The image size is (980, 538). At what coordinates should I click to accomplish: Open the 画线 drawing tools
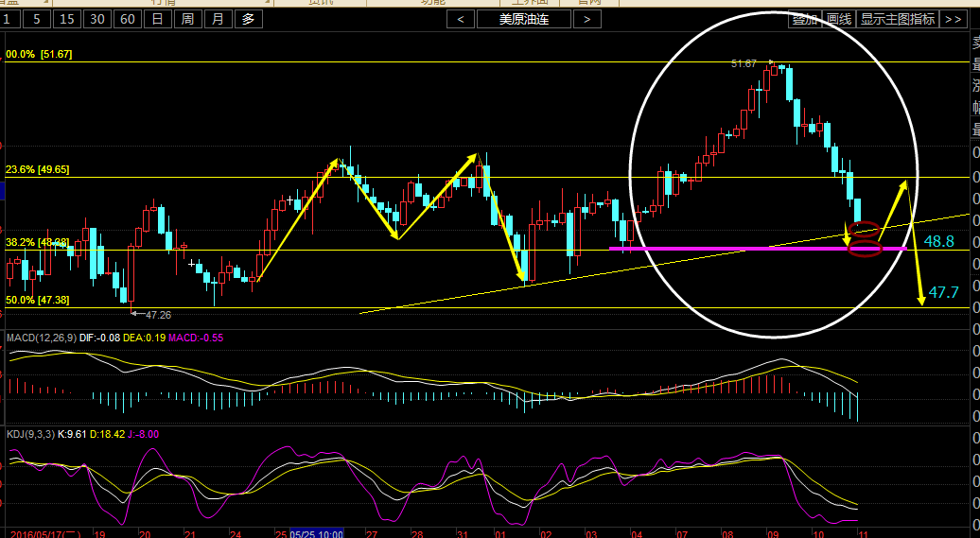(x=838, y=19)
